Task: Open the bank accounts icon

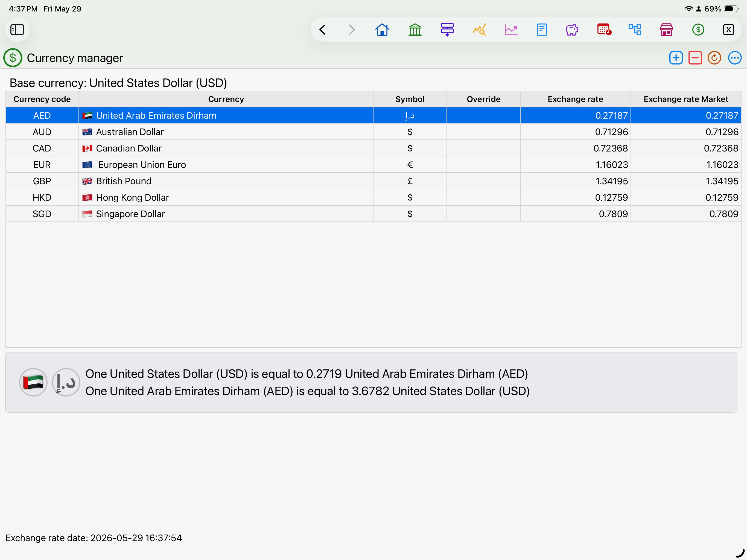Action: coord(415,30)
